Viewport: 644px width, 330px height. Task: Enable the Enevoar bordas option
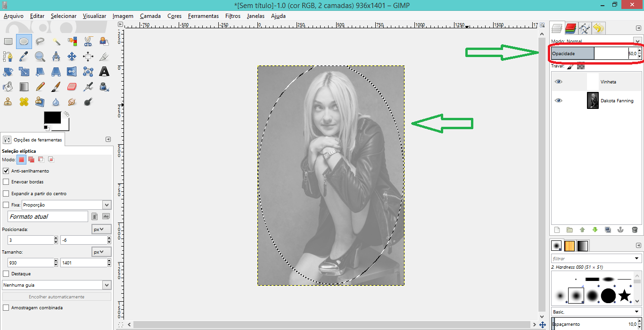click(x=6, y=182)
